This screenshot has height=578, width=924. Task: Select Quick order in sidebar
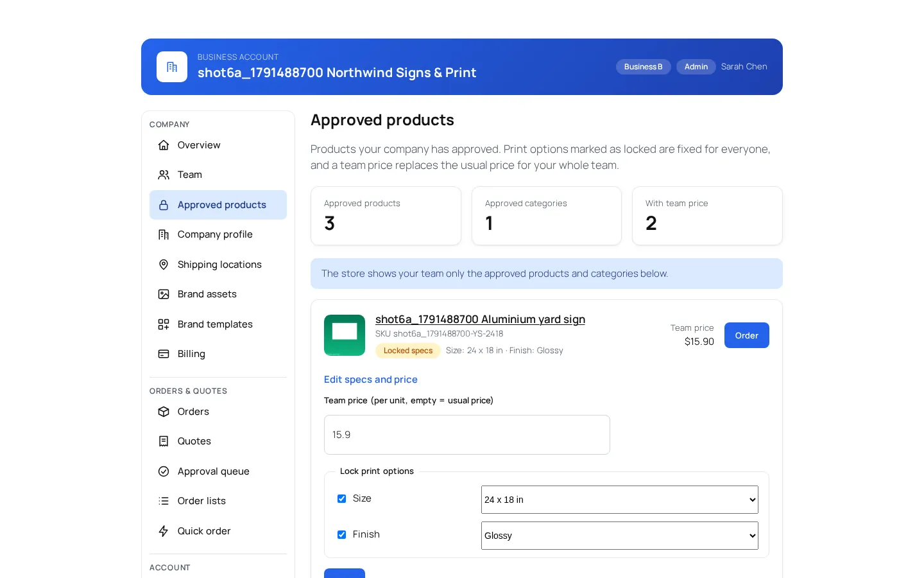pos(218,531)
